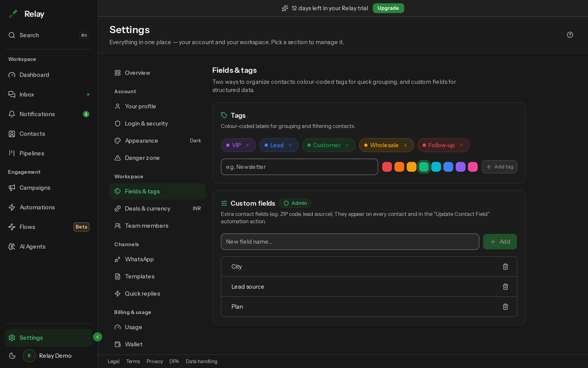Delete the City custom field
This screenshot has width=588, height=368.
505,267
